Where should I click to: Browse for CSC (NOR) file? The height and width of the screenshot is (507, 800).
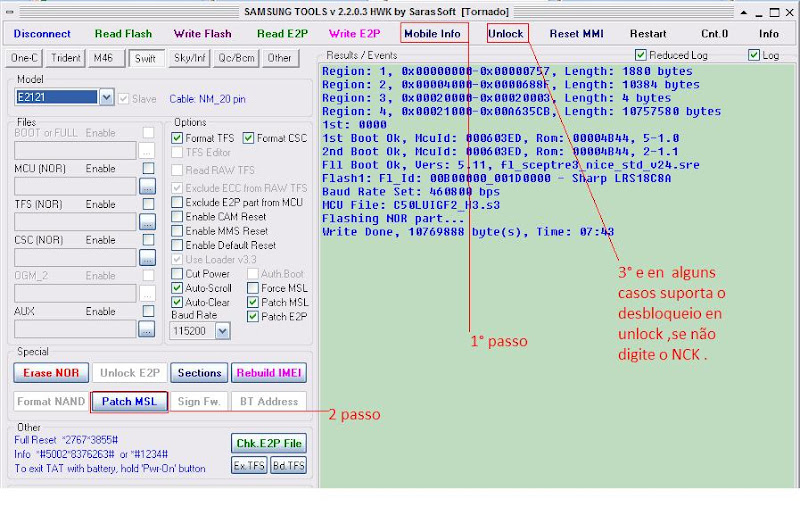pyautogui.click(x=147, y=258)
